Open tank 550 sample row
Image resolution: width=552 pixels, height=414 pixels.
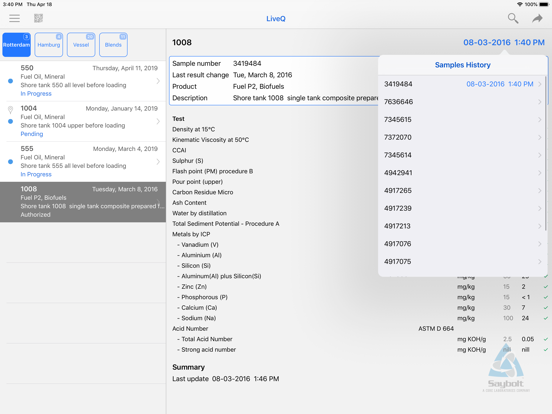pyautogui.click(x=83, y=81)
